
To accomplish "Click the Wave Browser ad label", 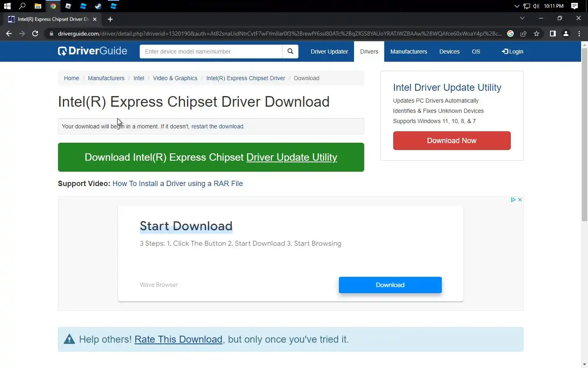I will (x=159, y=285).
